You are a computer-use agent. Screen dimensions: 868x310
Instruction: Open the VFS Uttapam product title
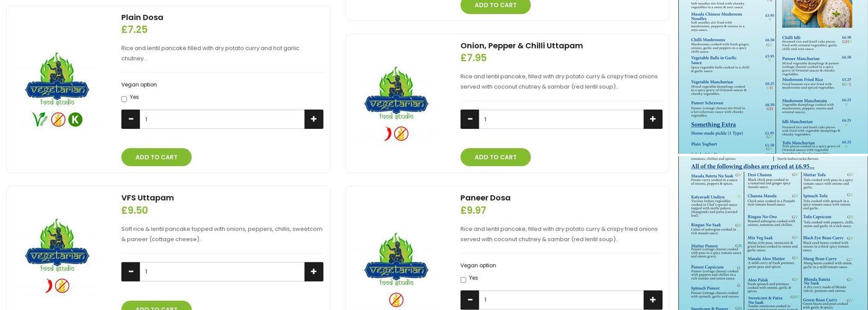coord(148,198)
